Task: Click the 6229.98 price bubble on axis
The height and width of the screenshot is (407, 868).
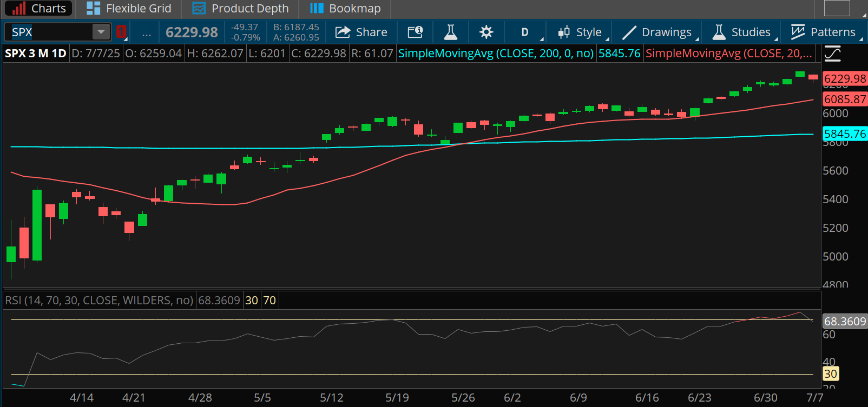Action: (x=845, y=79)
